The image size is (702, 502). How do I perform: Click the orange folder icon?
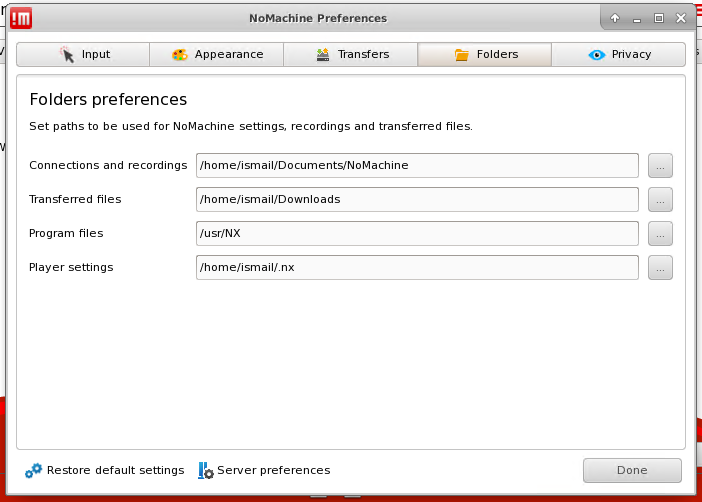pos(462,55)
